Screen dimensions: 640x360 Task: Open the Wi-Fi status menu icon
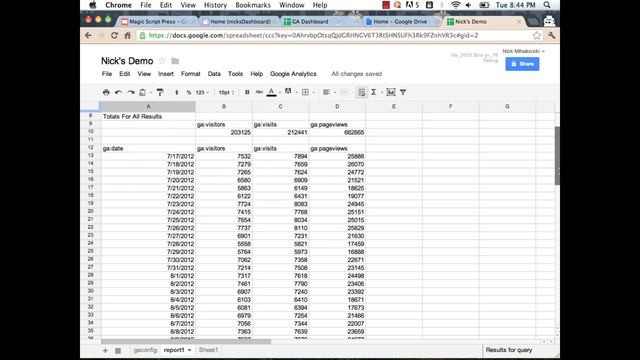pos(456,5)
